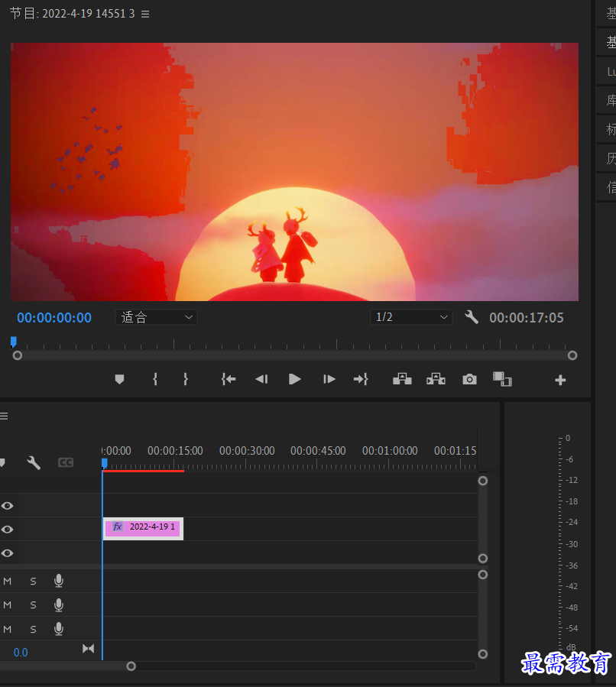Click the Lift button
This screenshot has height=687, width=616.
click(402, 379)
